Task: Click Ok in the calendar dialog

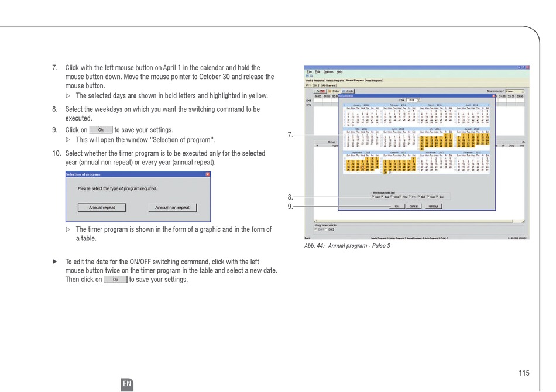Action: point(397,207)
